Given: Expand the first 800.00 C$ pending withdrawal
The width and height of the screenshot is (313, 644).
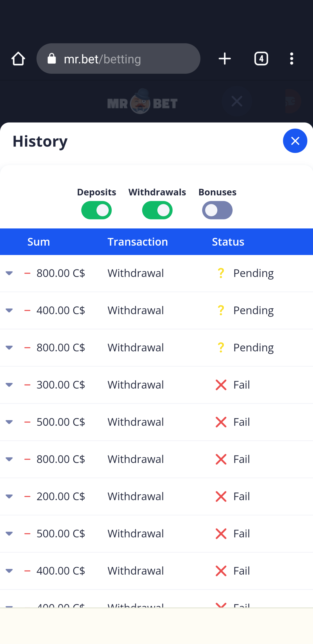Looking at the screenshot, I should (x=9, y=273).
